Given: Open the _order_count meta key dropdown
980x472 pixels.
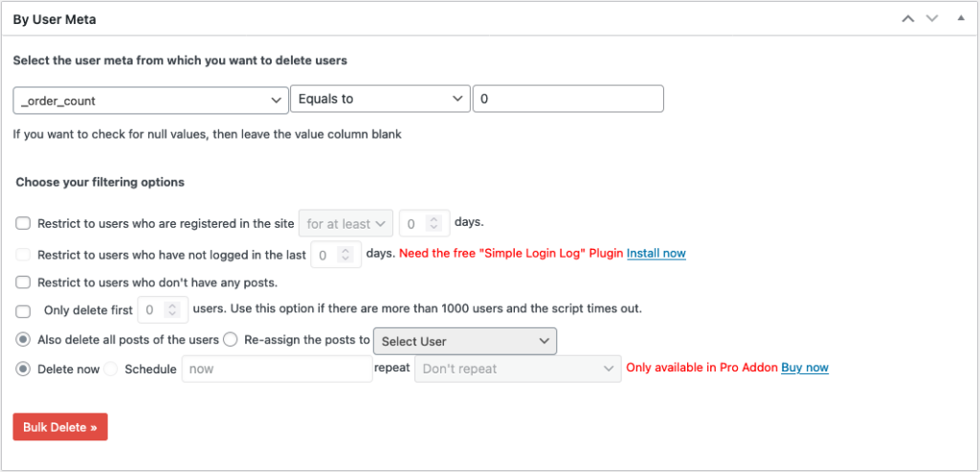Looking at the screenshot, I should tap(150, 100).
